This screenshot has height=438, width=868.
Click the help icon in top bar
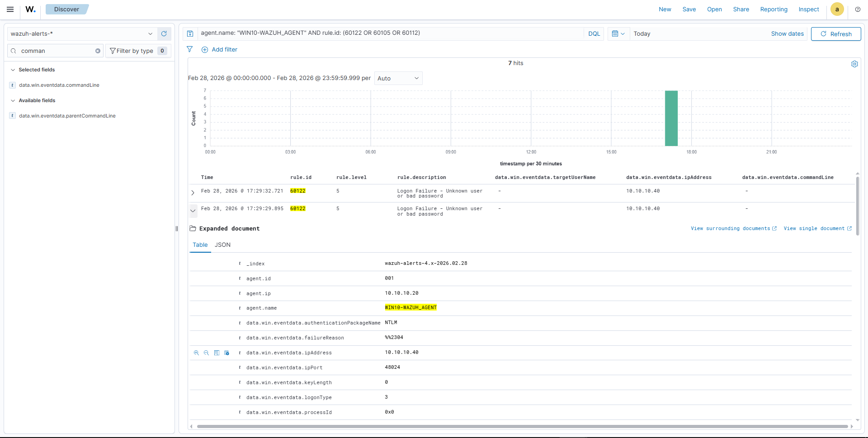pyautogui.click(x=858, y=9)
